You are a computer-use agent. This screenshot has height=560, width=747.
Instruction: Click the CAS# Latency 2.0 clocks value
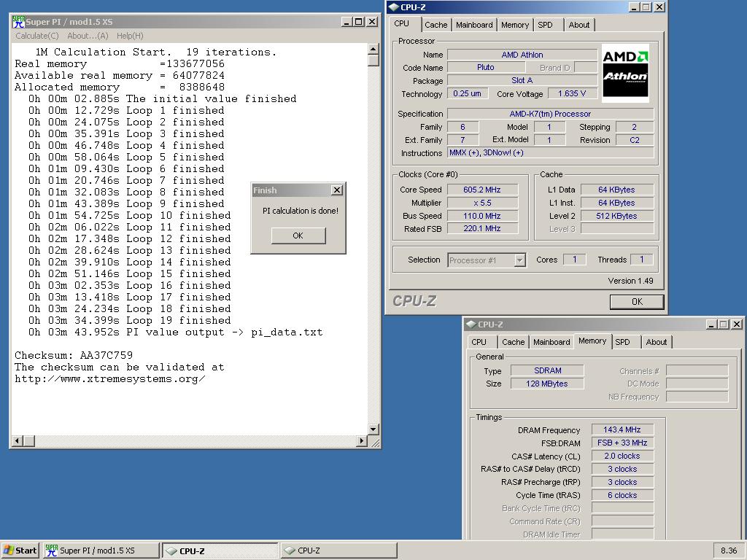[622, 456]
